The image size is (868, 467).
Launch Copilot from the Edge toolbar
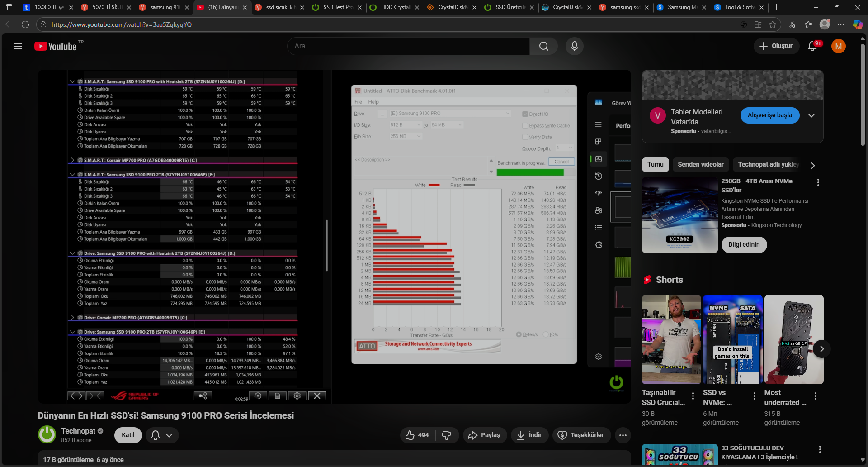point(857,24)
